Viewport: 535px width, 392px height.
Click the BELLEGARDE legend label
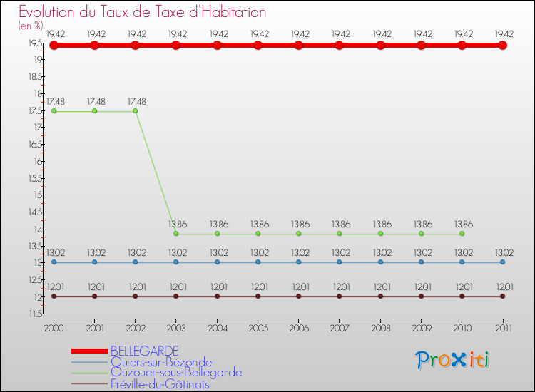[144, 351]
